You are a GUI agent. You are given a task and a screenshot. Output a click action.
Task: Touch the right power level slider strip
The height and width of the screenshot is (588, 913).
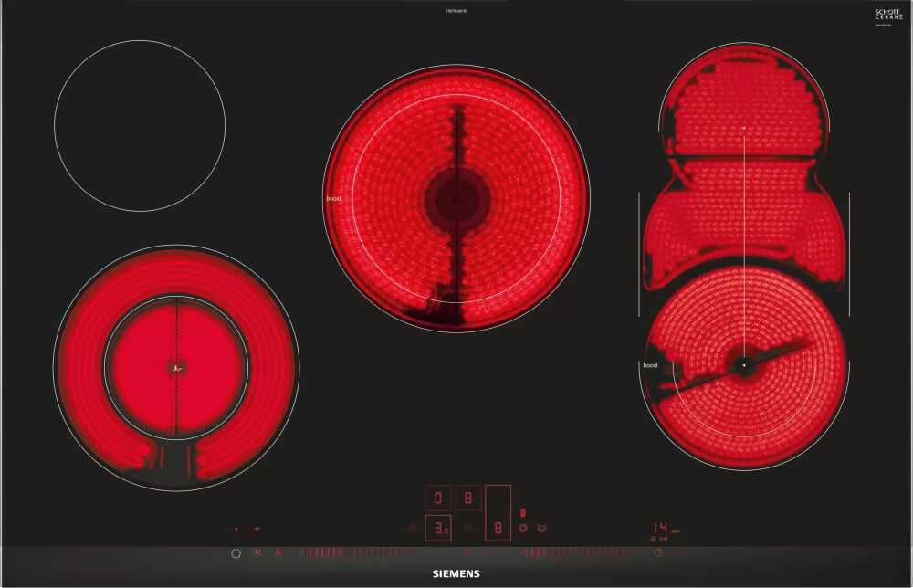[x=577, y=552]
